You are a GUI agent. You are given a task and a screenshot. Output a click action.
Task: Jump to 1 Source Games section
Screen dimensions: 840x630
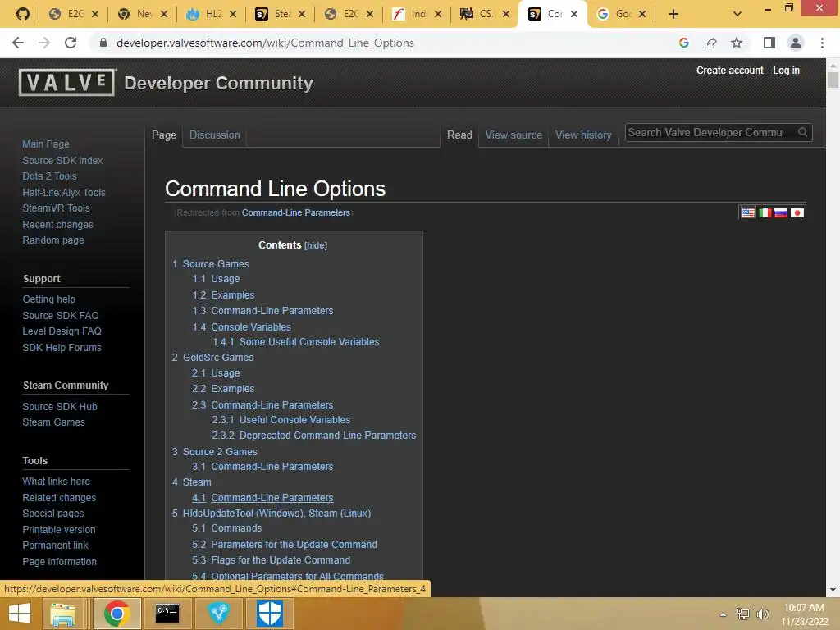[211, 263]
